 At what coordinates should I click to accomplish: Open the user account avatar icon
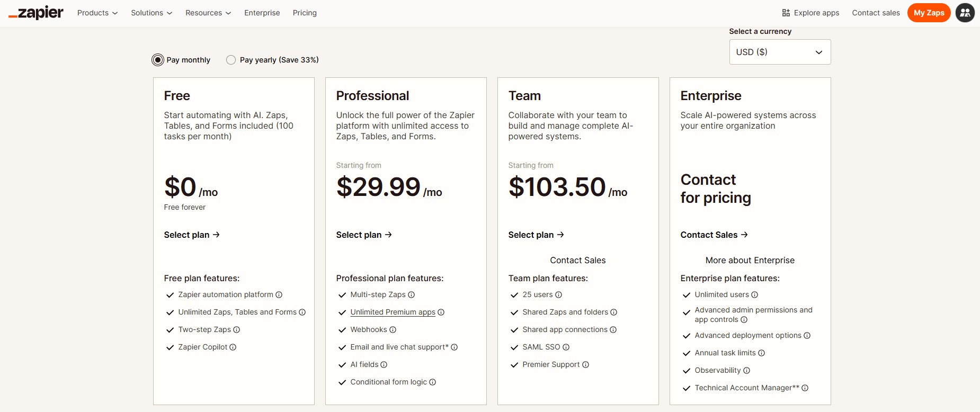965,13
